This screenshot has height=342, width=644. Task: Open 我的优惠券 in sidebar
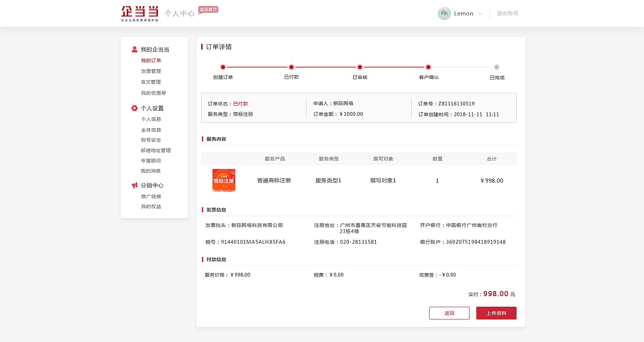point(153,93)
